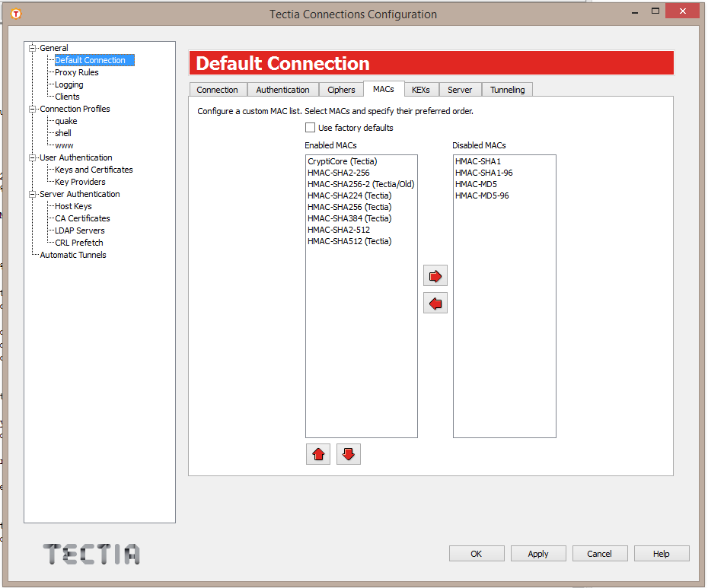Select HMAC-SHA384 (Tectia) in Enabled MACs
The height and width of the screenshot is (588, 708).
click(349, 218)
